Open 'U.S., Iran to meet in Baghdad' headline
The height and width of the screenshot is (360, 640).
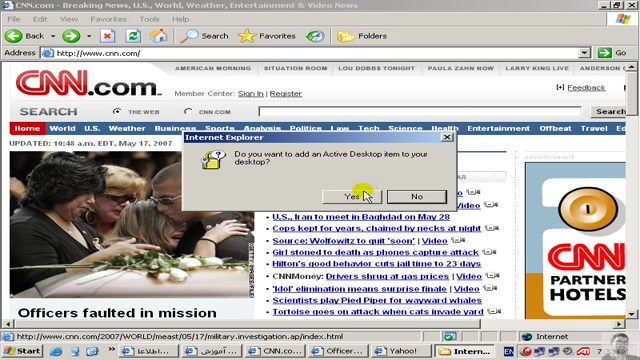(x=361, y=217)
